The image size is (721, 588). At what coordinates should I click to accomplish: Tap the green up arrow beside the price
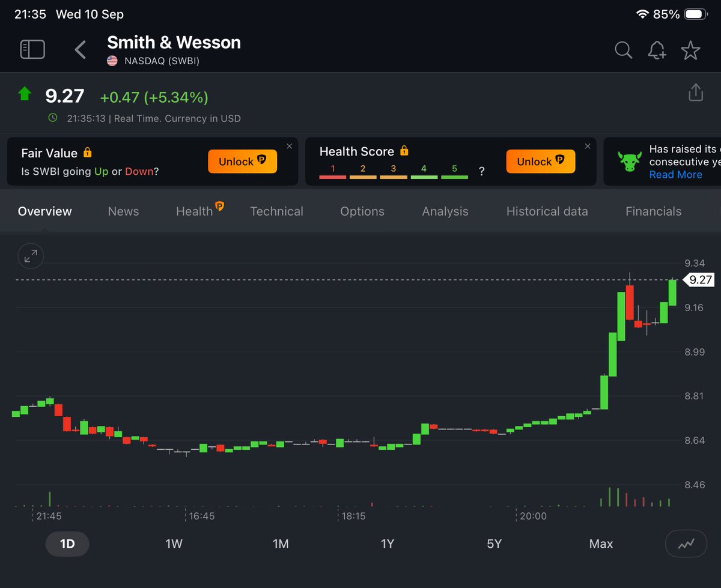[x=25, y=94]
